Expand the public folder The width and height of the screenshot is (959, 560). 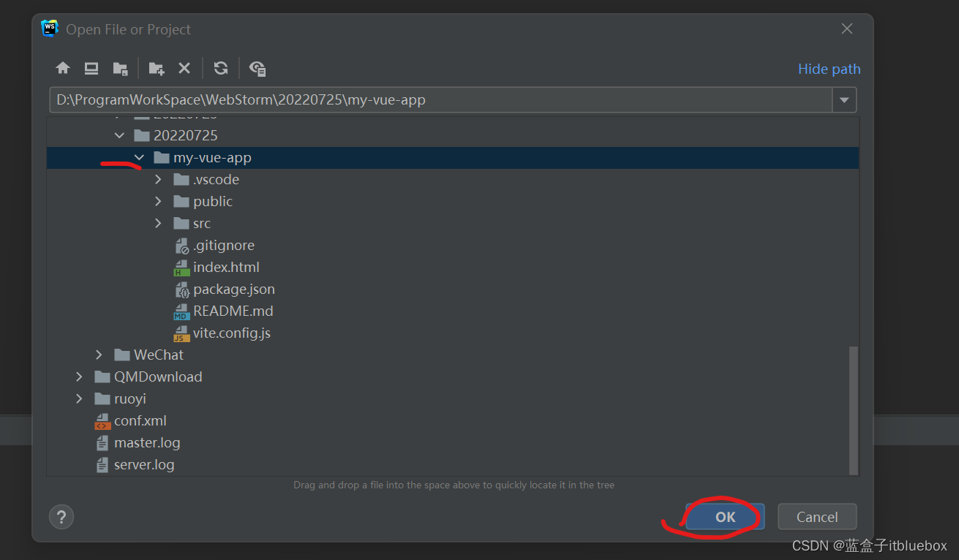[159, 201]
